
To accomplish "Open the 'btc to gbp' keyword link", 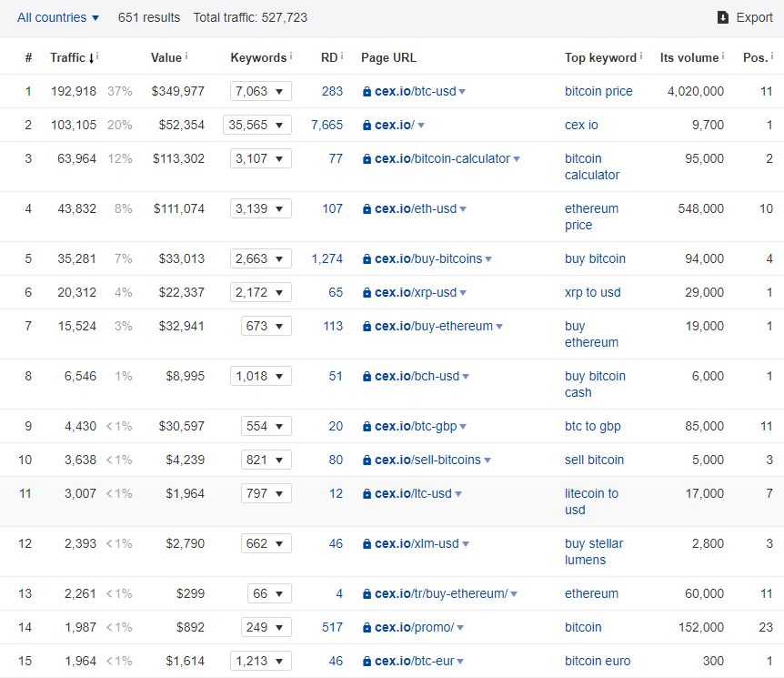I will tap(592, 426).
